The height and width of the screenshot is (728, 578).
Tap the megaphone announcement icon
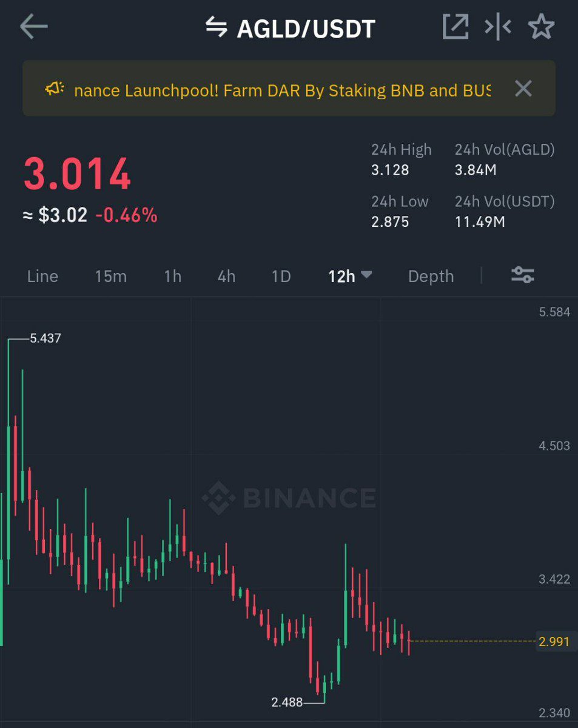point(54,90)
